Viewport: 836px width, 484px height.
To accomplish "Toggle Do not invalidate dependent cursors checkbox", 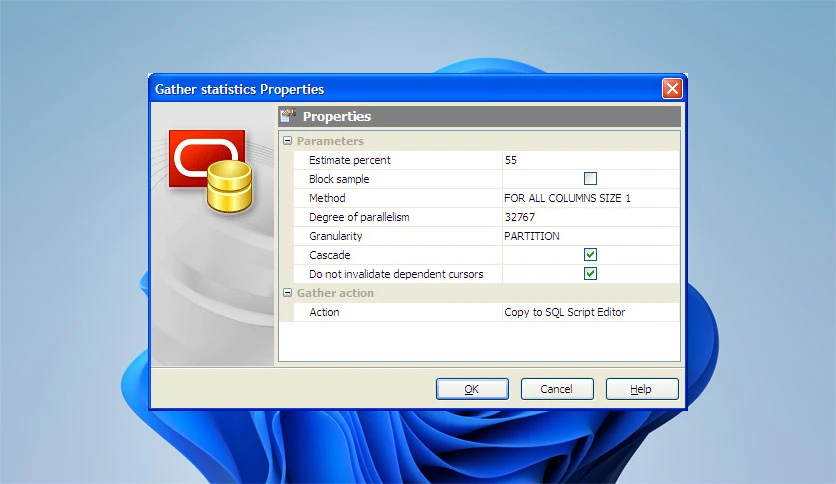I will pyautogui.click(x=590, y=274).
